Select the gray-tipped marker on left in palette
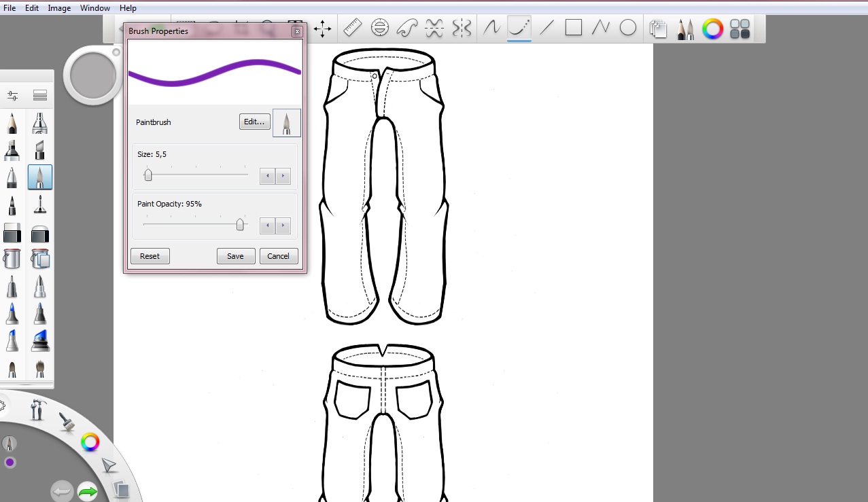Screen dimensions: 868x502 [12, 287]
